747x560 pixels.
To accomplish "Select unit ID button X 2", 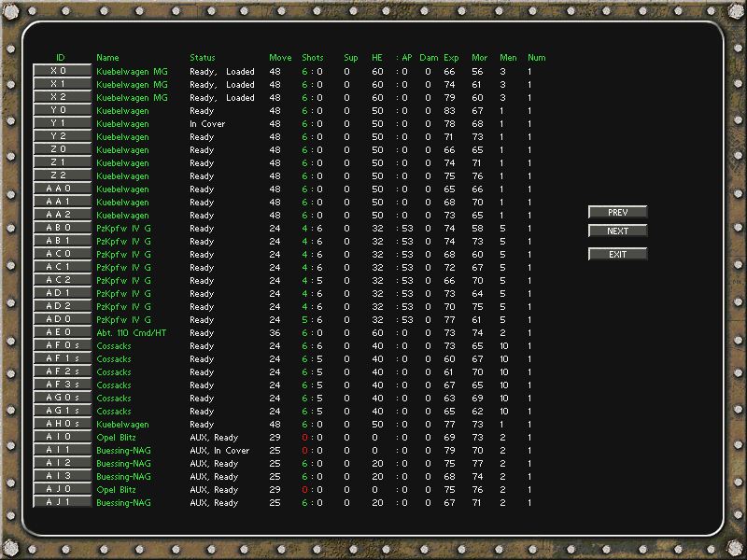I will [62, 97].
